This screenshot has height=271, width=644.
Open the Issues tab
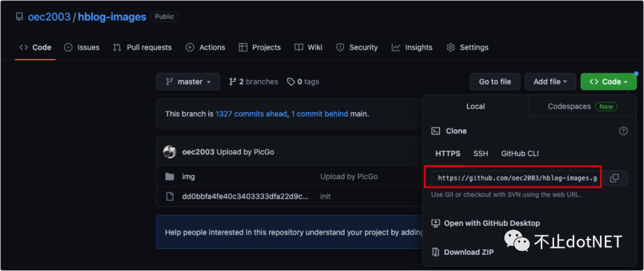point(82,48)
